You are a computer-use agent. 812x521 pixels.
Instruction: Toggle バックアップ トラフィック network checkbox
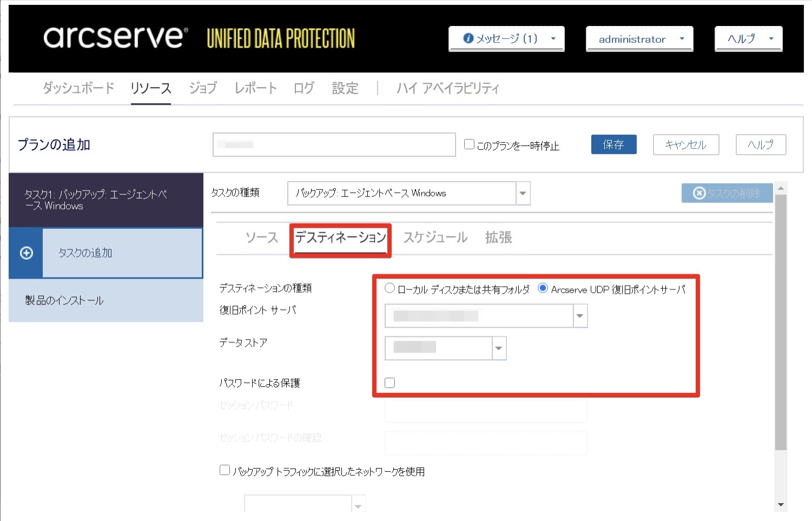(225, 470)
